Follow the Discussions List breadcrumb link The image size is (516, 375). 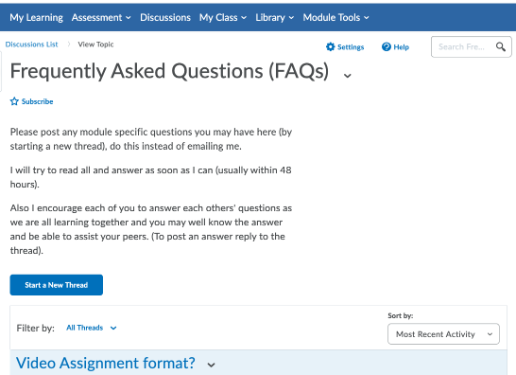pos(32,44)
